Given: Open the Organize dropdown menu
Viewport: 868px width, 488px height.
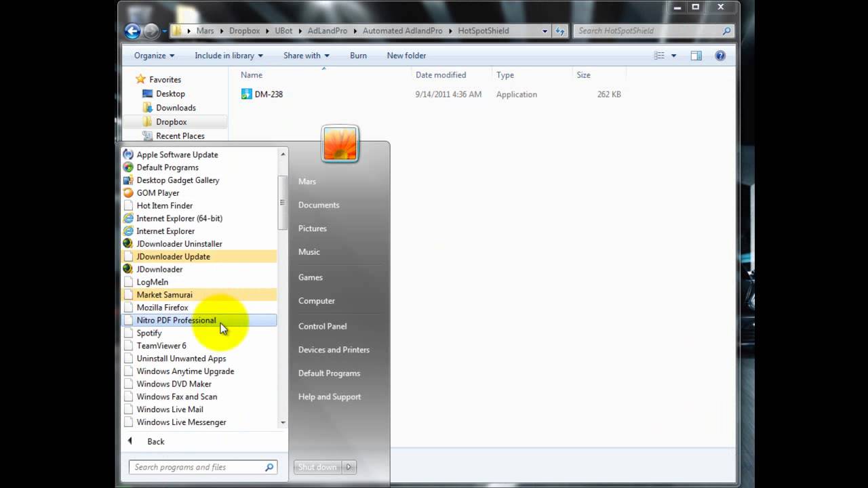Looking at the screenshot, I should [154, 56].
